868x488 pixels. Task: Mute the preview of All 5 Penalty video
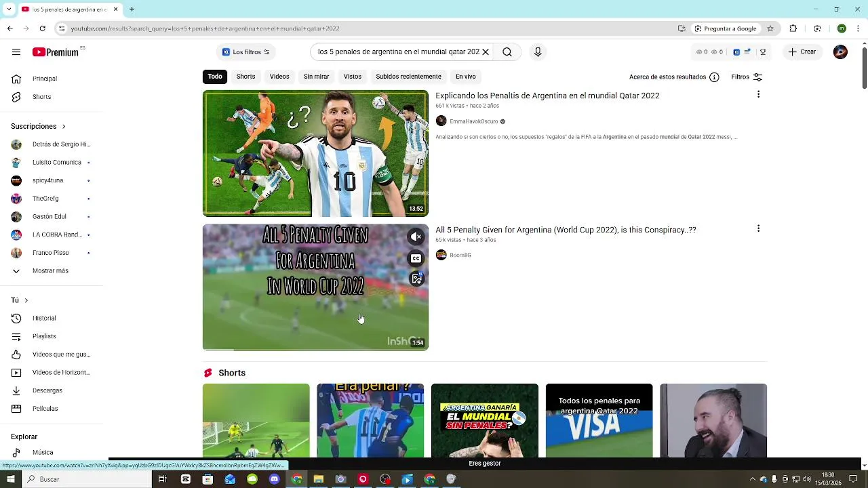(x=416, y=237)
